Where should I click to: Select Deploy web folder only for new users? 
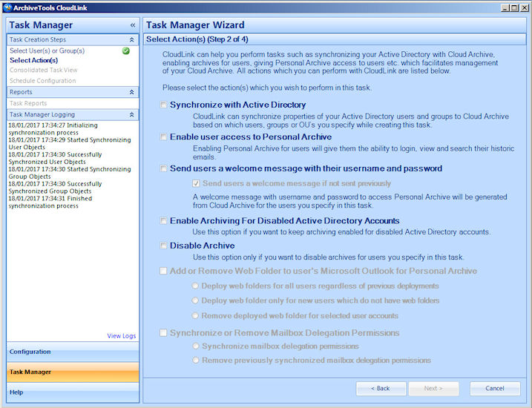pos(195,300)
